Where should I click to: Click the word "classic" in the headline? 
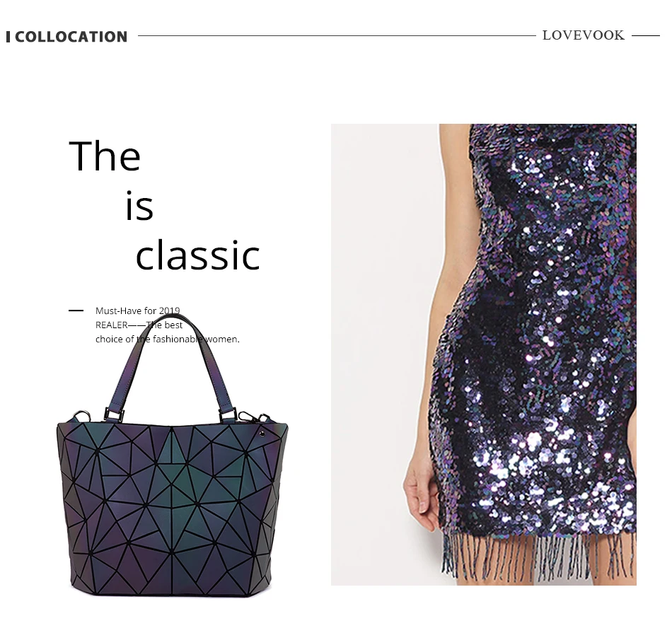(x=197, y=255)
